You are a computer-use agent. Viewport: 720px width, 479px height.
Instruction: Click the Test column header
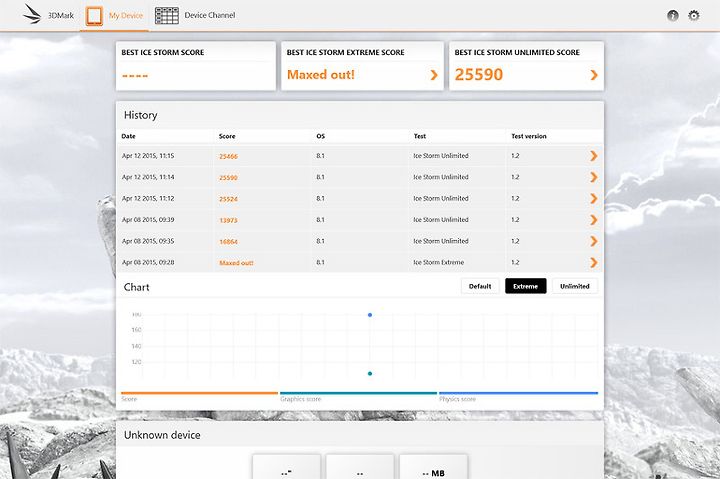coord(420,136)
